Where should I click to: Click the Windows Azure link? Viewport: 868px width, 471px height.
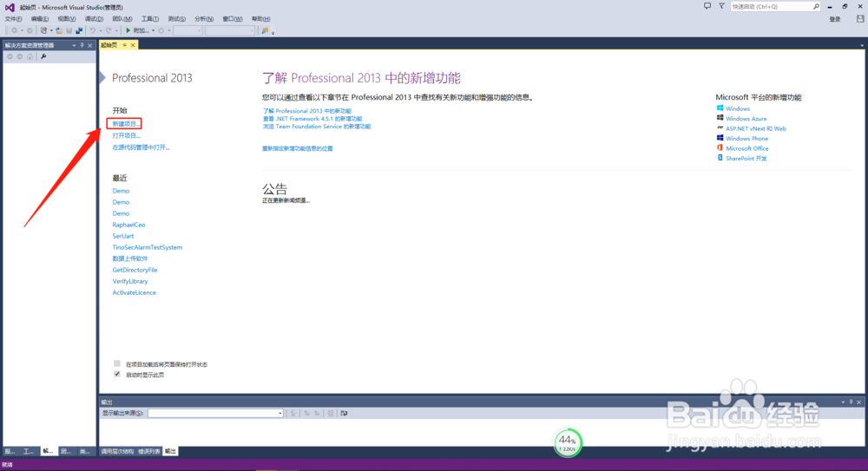[x=746, y=119]
